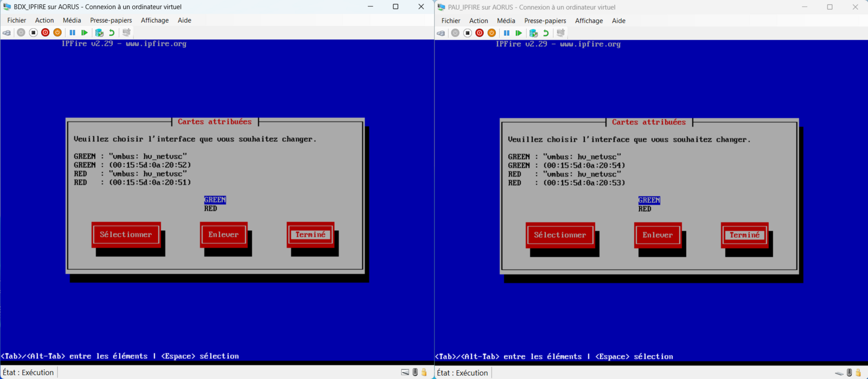This screenshot has height=379, width=868.
Task: Revert PAU_IPFIRE using the green arrow icon
Action: coord(546,33)
